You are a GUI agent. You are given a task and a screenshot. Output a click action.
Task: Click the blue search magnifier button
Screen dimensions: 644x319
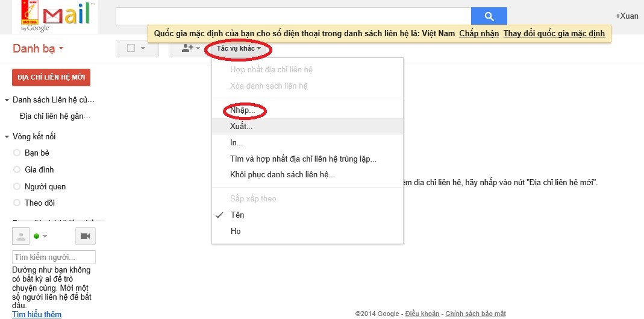[x=489, y=16]
